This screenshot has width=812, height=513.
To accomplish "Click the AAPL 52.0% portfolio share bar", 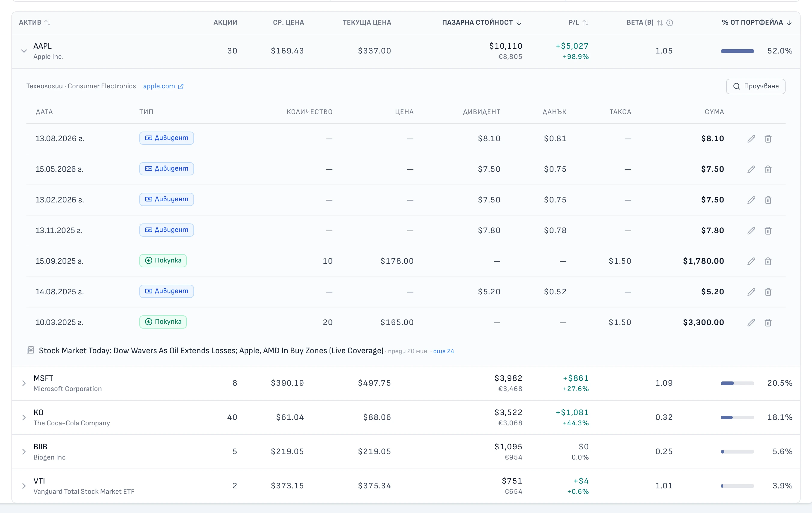I will [737, 51].
